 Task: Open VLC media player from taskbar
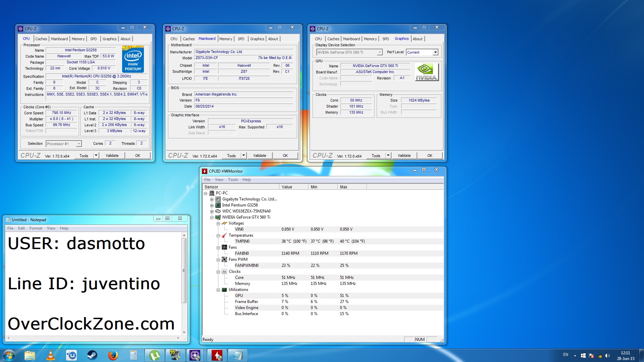pyautogui.click(x=51, y=355)
